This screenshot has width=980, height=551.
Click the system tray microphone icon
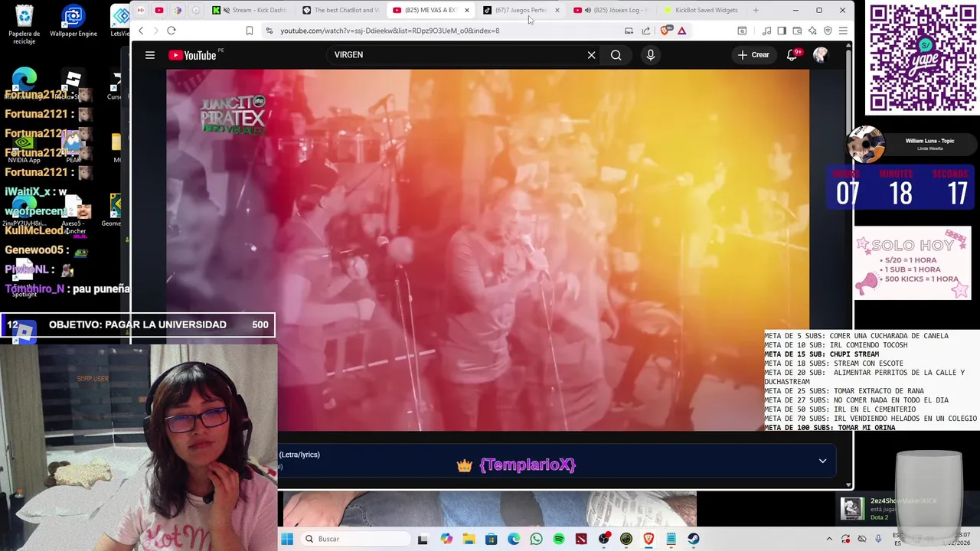879,539
